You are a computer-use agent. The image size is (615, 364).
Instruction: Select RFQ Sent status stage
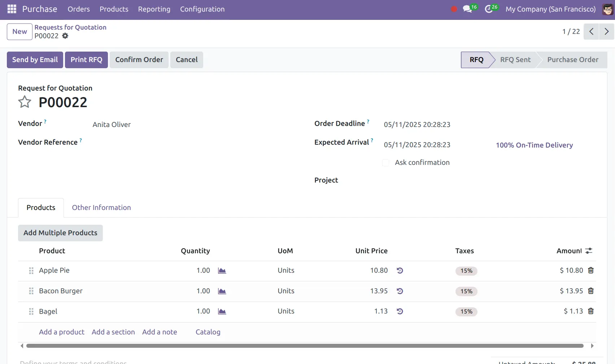coord(515,60)
